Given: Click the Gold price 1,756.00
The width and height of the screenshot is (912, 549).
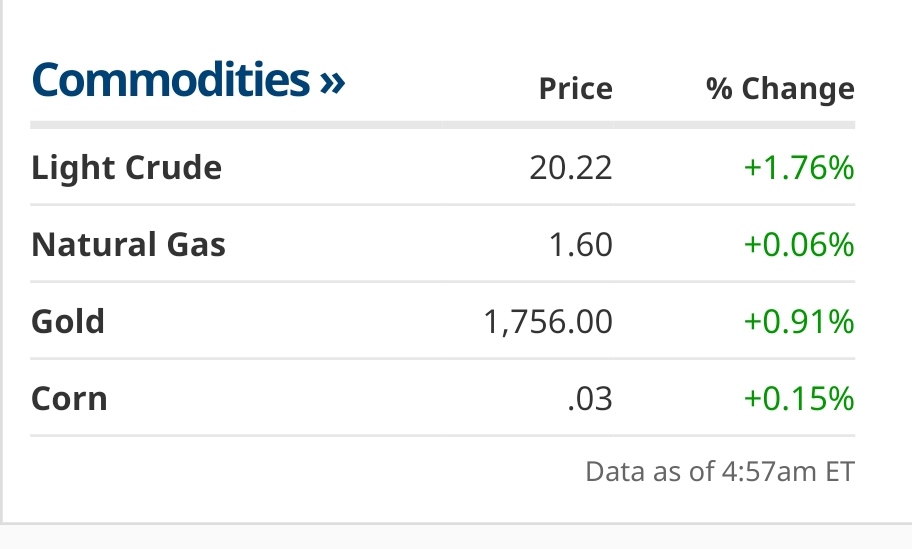Looking at the screenshot, I should click(x=546, y=321).
